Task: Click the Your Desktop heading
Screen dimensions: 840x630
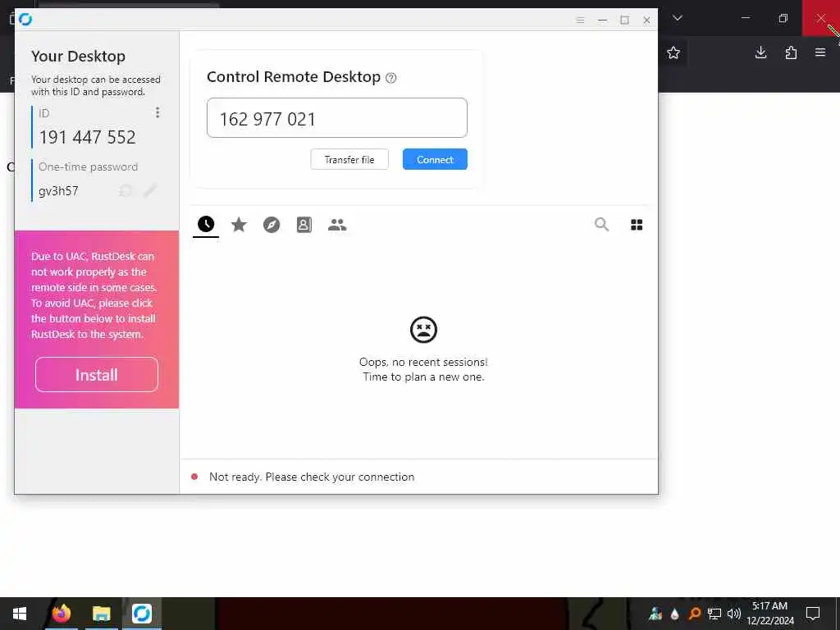Action: (x=78, y=57)
